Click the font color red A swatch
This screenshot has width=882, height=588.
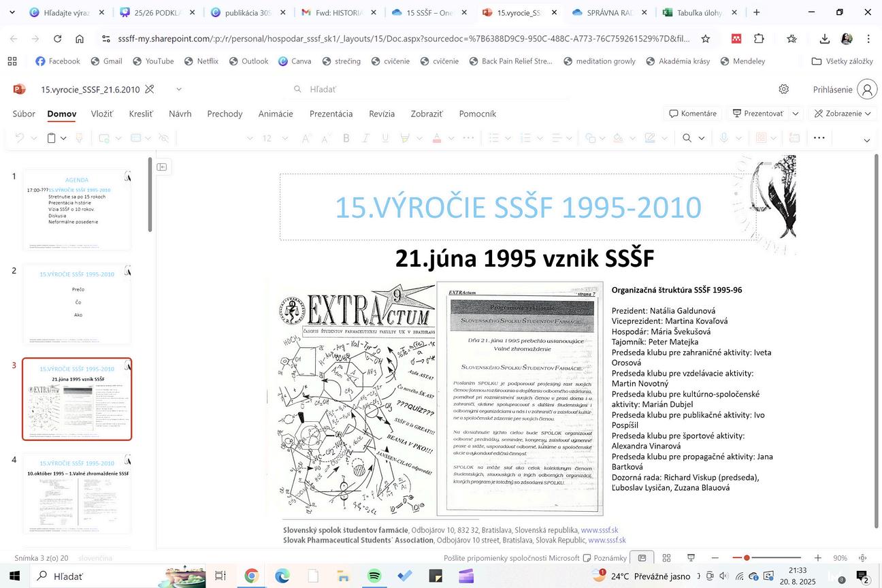[x=437, y=138]
